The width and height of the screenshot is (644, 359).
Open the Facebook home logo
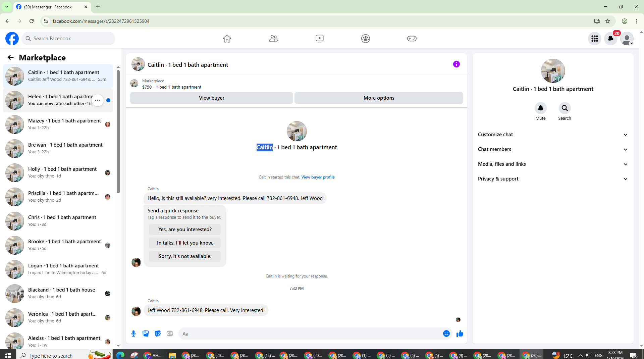(x=12, y=39)
